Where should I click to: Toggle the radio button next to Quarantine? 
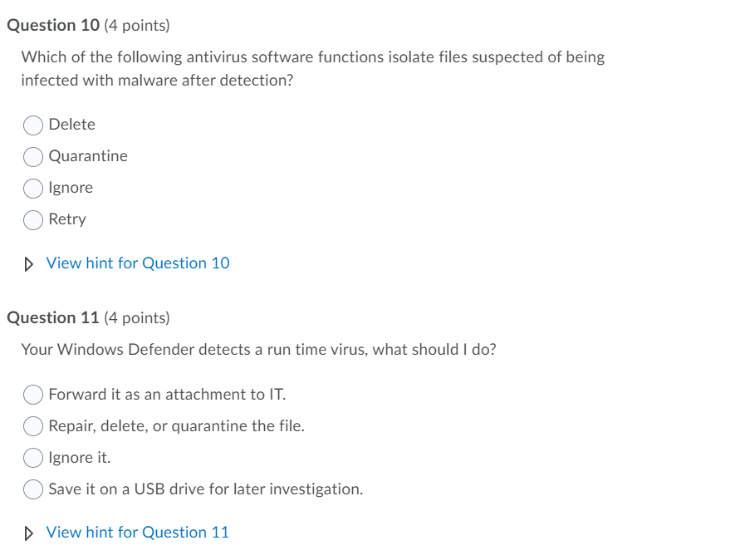pos(33,156)
